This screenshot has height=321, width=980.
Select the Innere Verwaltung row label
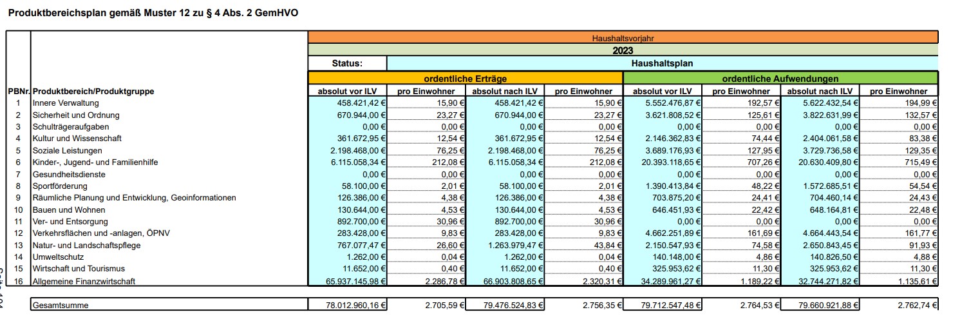pyautogui.click(x=66, y=103)
